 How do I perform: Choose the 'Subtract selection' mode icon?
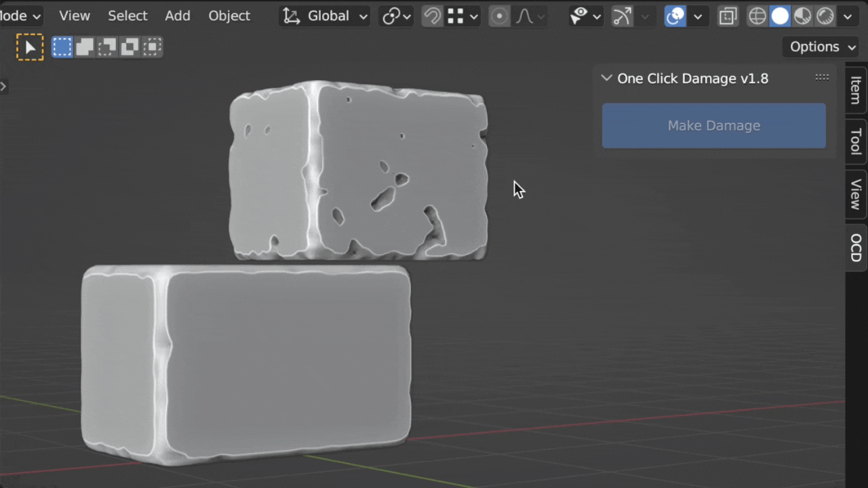(x=107, y=47)
